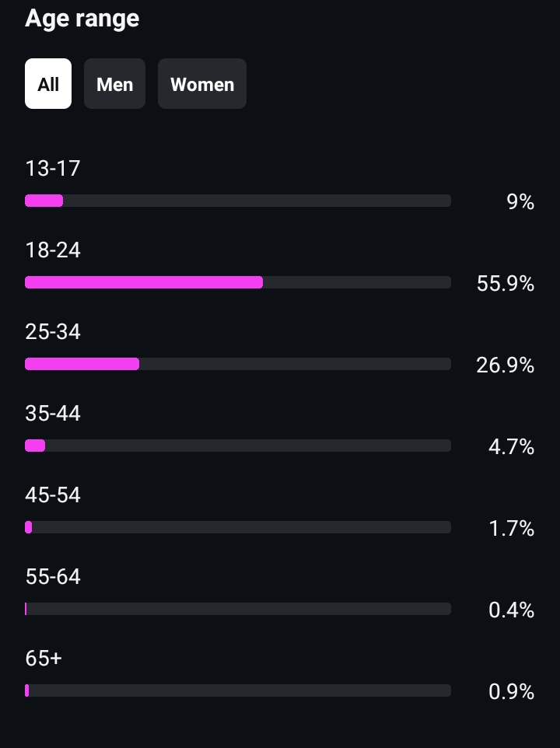Click the 55.9% value
This screenshot has height=748, width=560.
point(506,283)
